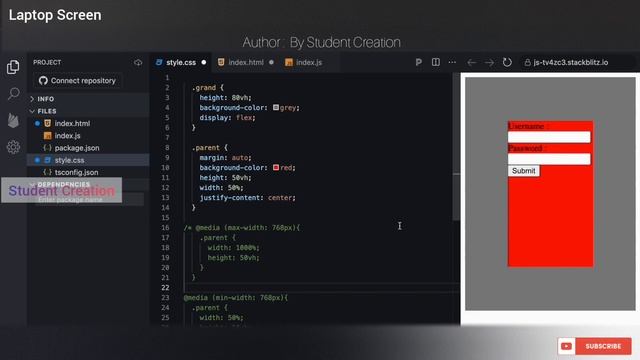Click the '.grand {' selector on line 2
This screenshot has width=640, height=360.
[x=208, y=87]
